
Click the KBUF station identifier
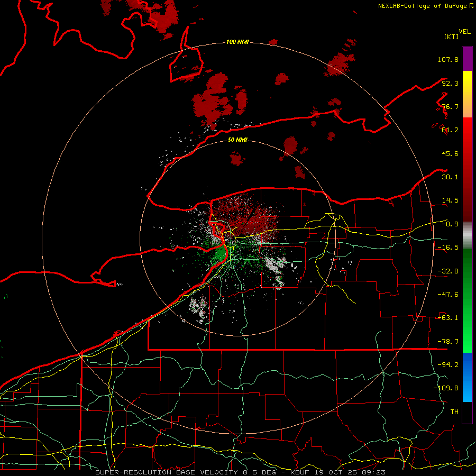pos(301,472)
